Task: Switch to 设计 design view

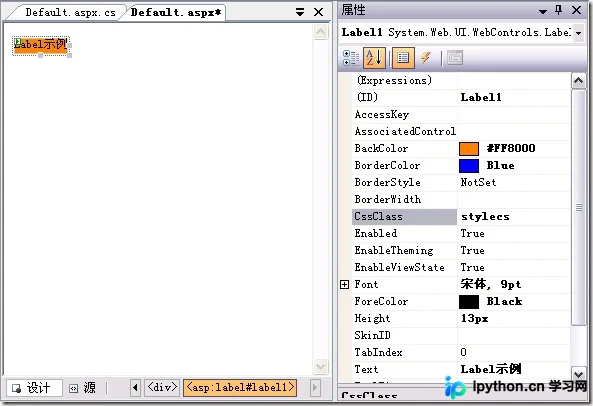Action: [34, 387]
